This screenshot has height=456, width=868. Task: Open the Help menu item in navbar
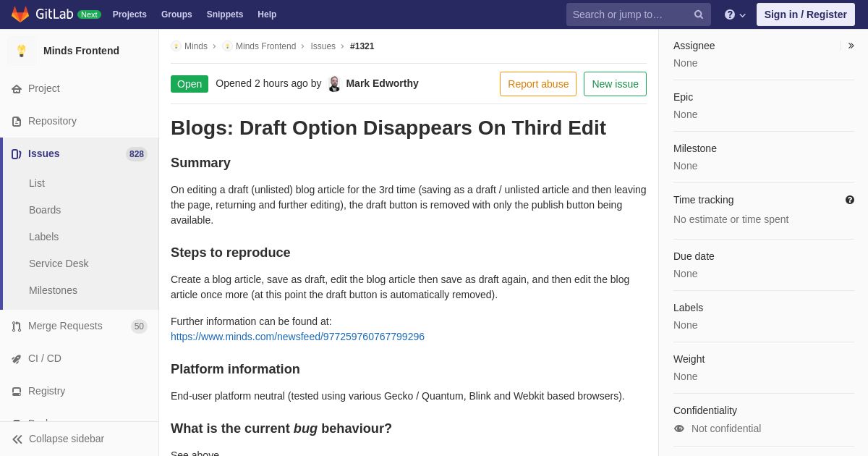pyautogui.click(x=267, y=14)
